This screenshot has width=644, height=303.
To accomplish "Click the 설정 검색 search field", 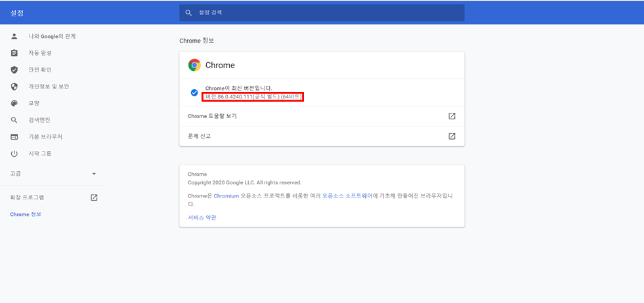I will pyautogui.click(x=322, y=12).
